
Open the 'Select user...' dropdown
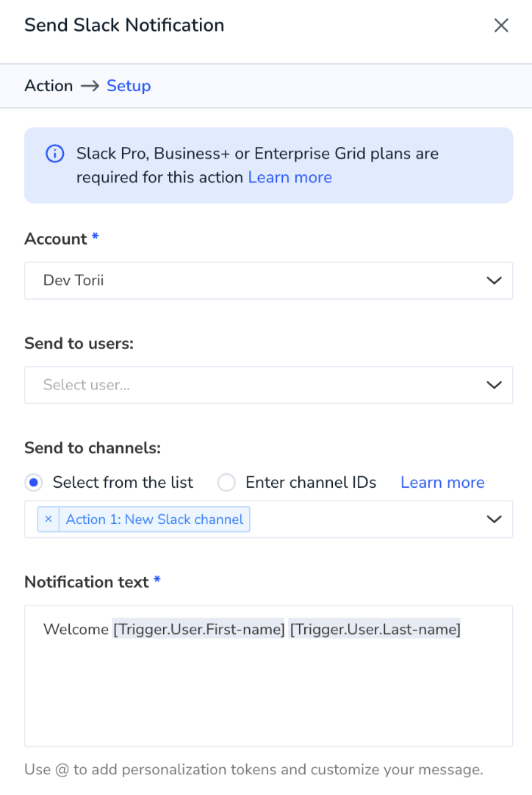point(268,385)
